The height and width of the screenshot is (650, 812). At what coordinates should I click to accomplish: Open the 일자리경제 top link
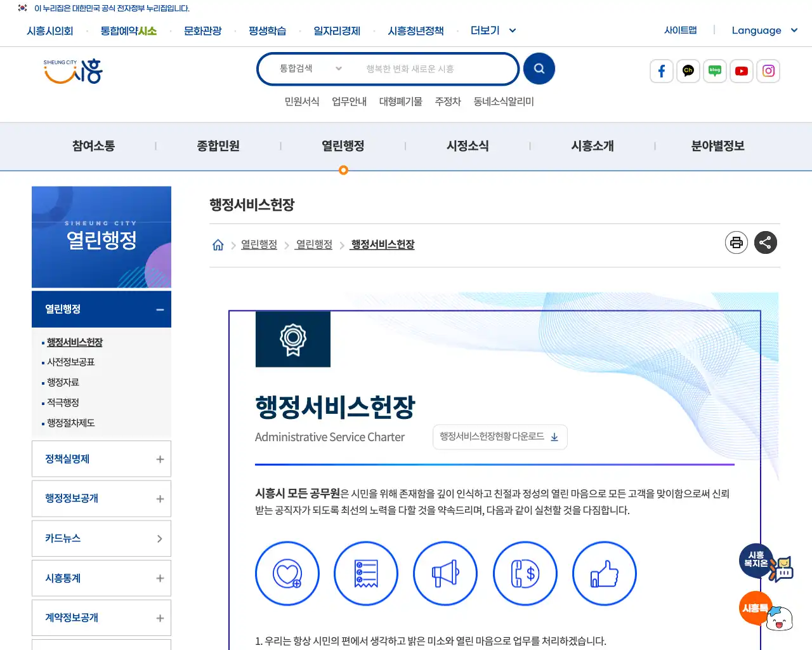tap(337, 30)
